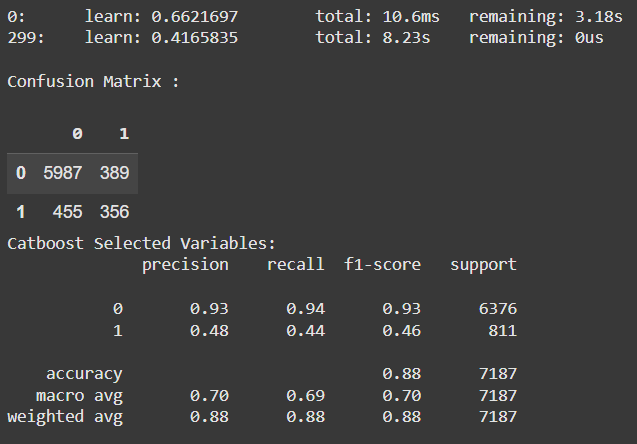This screenshot has width=637, height=444.
Task: Click the "f1-score" column header
Action: click(x=381, y=265)
